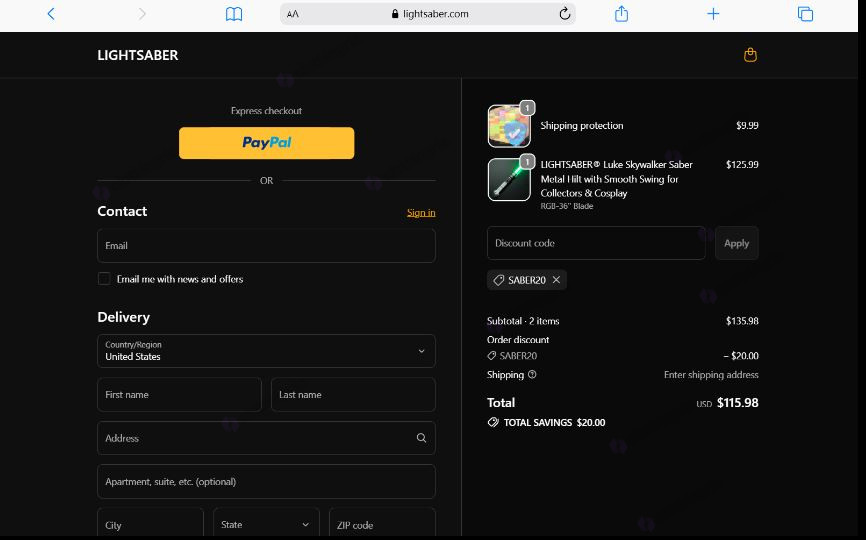The image size is (866, 540).
Task: Click the Subtotal $135.98 value
Action: pyautogui.click(x=742, y=321)
